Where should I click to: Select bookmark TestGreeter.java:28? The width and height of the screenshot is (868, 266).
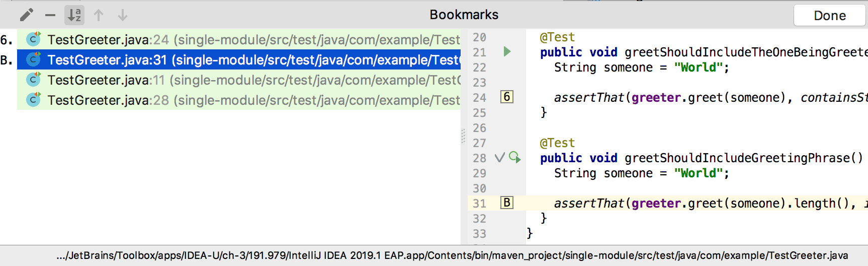[239, 100]
